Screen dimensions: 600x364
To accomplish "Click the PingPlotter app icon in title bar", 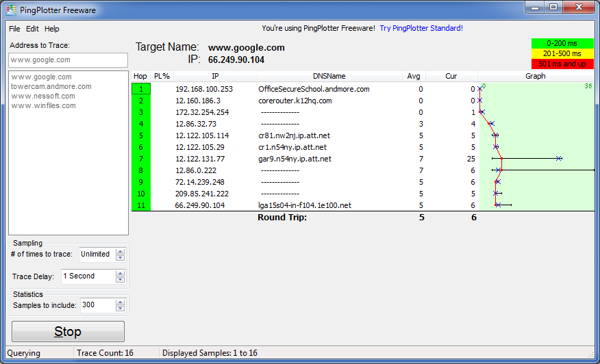I will 10,10.
